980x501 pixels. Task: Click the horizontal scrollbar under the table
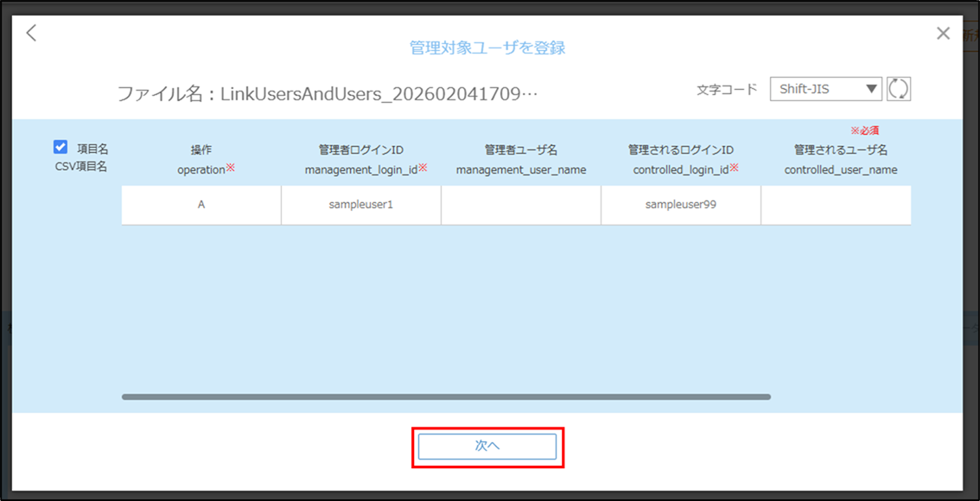pos(446,396)
